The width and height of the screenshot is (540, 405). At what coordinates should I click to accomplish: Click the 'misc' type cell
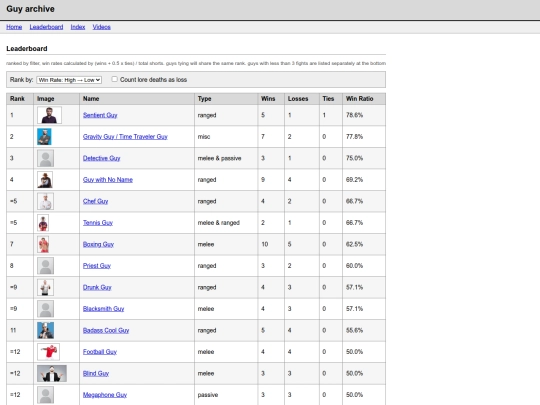pyautogui.click(x=226, y=137)
